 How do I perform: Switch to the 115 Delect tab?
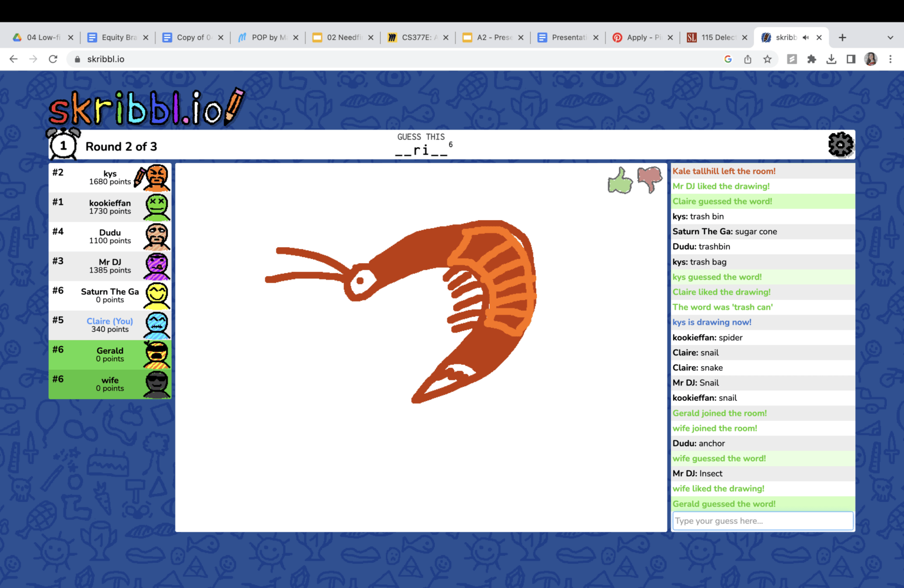click(717, 37)
